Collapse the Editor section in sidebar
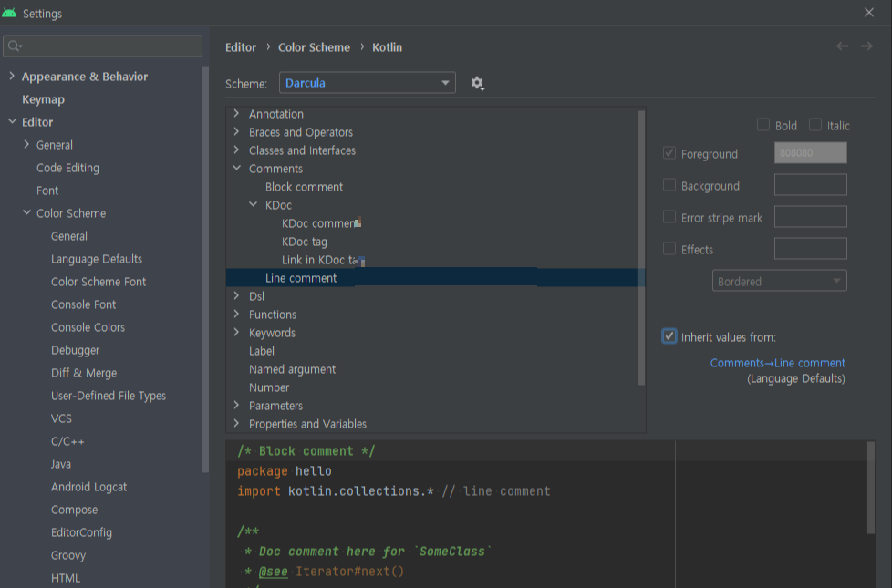 tap(12, 121)
